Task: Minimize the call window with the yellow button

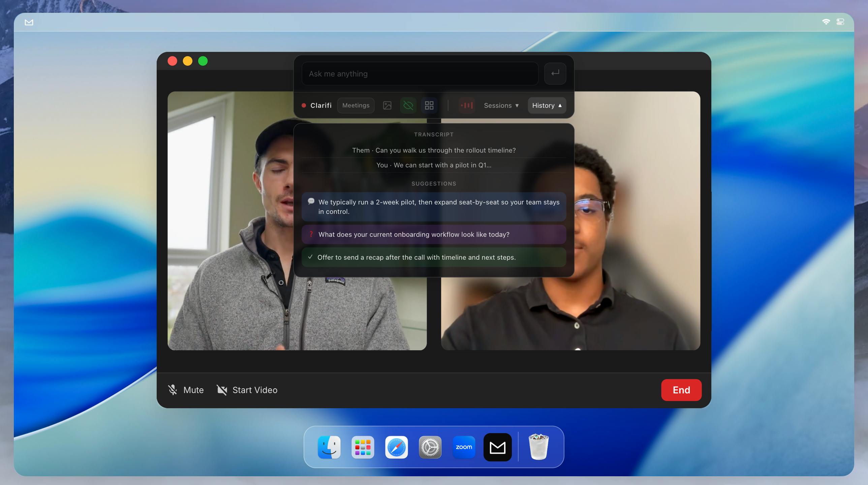Action: [188, 61]
